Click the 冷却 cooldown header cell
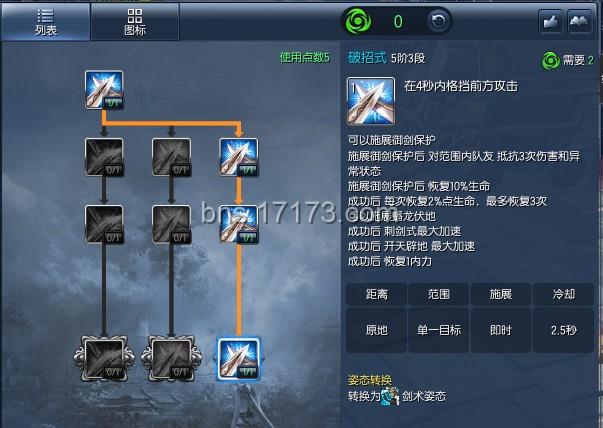 (564, 294)
